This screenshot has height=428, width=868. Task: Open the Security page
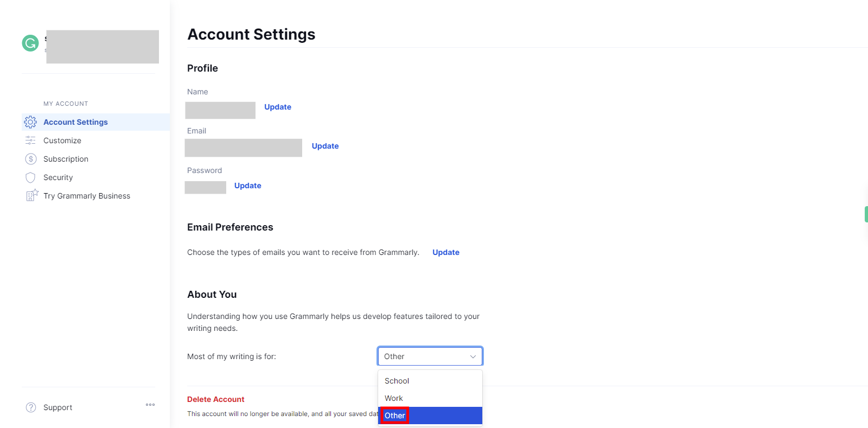pos(58,177)
